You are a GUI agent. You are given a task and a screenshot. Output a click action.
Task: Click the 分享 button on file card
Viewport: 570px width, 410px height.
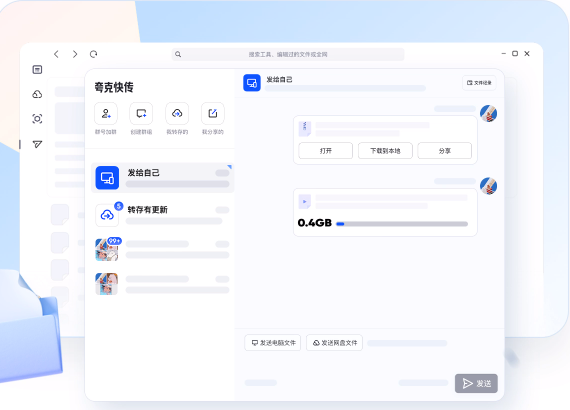[445, 151]
